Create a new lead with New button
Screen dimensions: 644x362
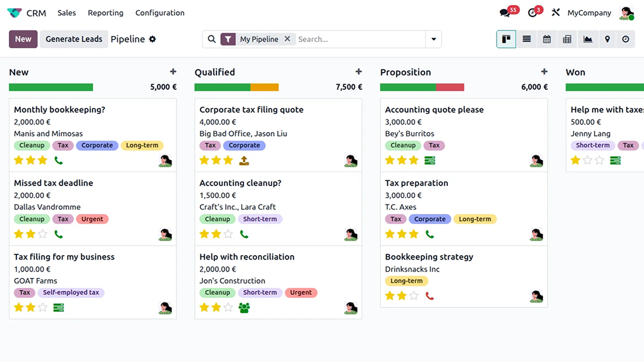(x=23, y=39)
